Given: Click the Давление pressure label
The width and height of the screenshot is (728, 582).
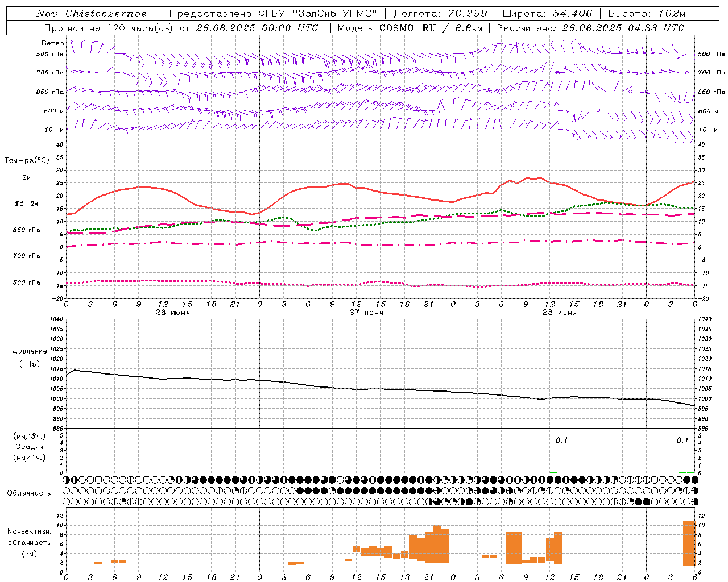Looking at the screenshot, I should click(30, 351).
